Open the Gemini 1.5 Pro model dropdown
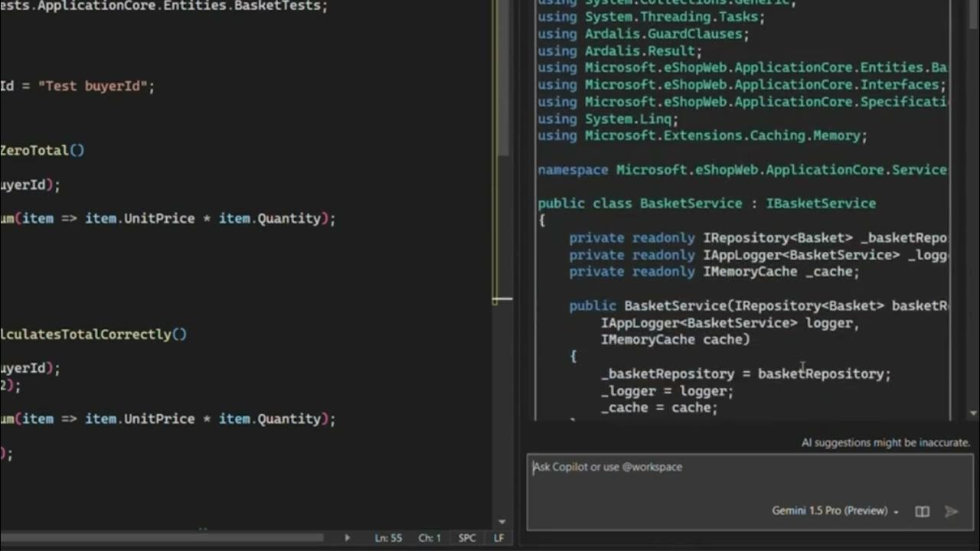Image resolution: width=980 pixels, height=551 pixels. [835, 510]
